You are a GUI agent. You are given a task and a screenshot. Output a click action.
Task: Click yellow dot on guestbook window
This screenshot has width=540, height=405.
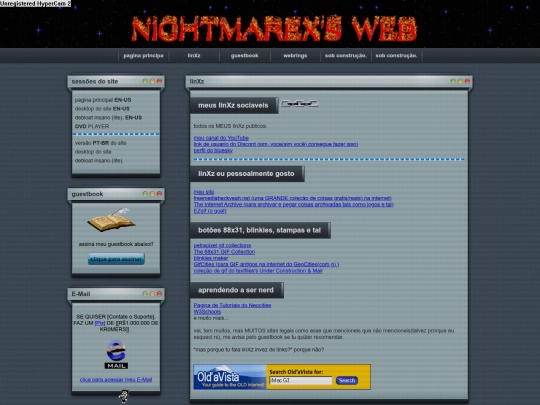(152, 194)
